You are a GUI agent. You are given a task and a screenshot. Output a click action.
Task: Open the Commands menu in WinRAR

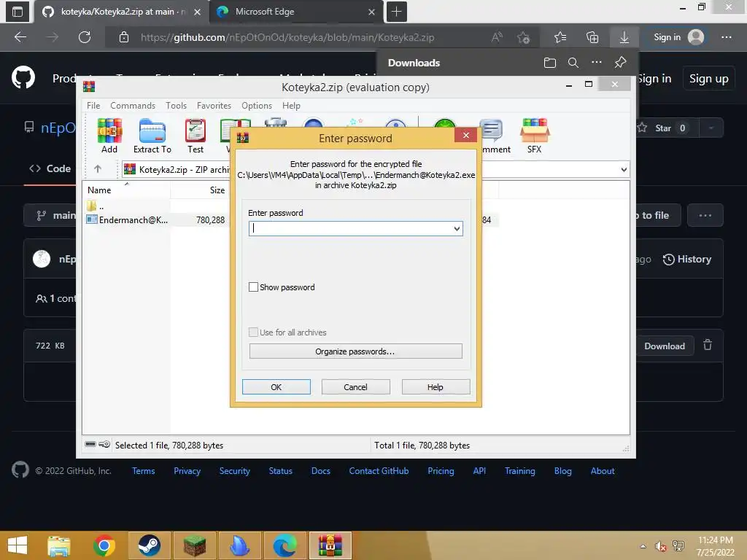pos(133,105)
